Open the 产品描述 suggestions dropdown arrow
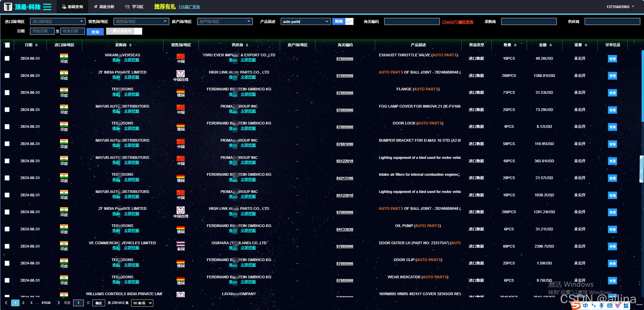The height and width of the screenshot is (310, 644). click(x=327, y=22)
